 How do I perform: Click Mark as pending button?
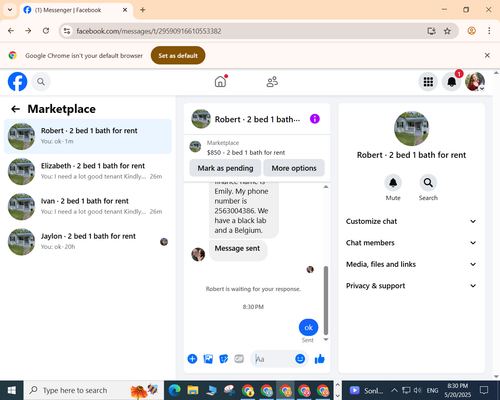click(225, 168)
